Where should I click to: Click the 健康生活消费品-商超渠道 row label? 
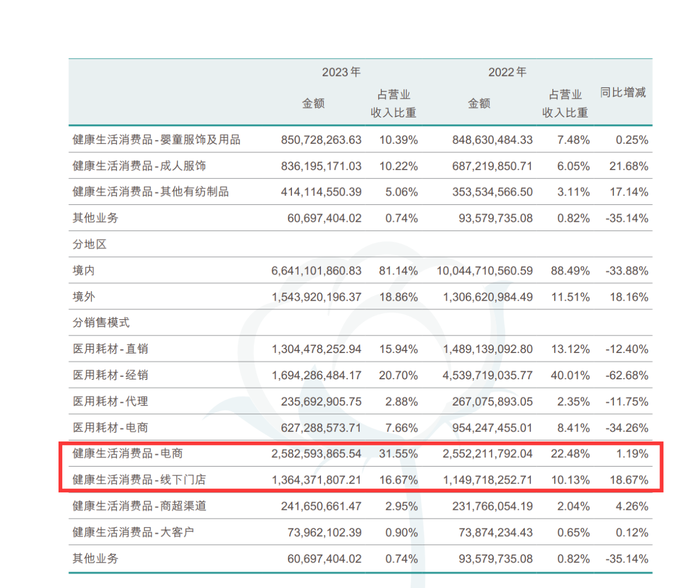click(139, 506)
